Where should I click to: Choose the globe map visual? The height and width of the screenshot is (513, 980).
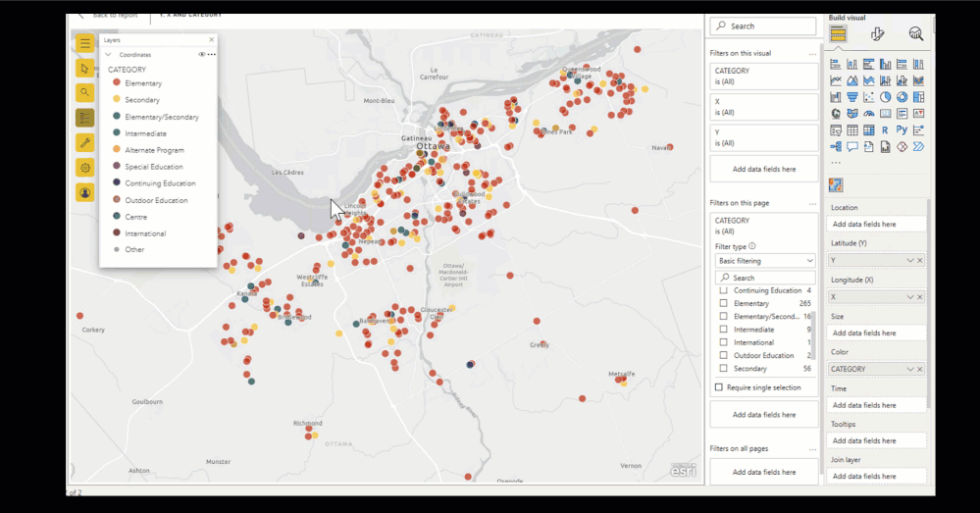(836, 114)
